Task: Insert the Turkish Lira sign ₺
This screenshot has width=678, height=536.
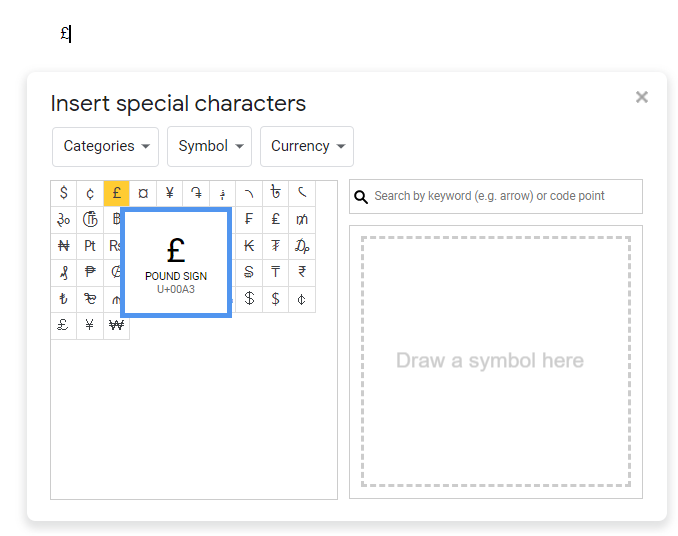Action: click(x=64, y=299)
